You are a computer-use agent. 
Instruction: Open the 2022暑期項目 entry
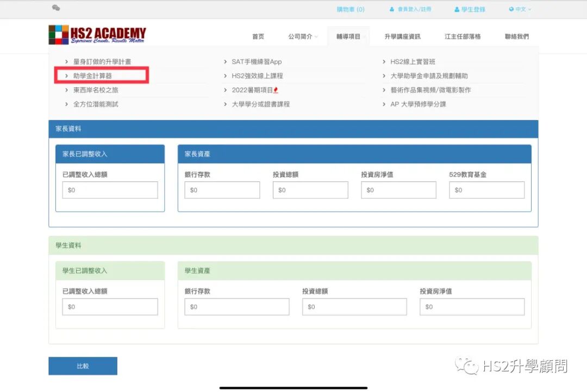[x=254, y=90]
